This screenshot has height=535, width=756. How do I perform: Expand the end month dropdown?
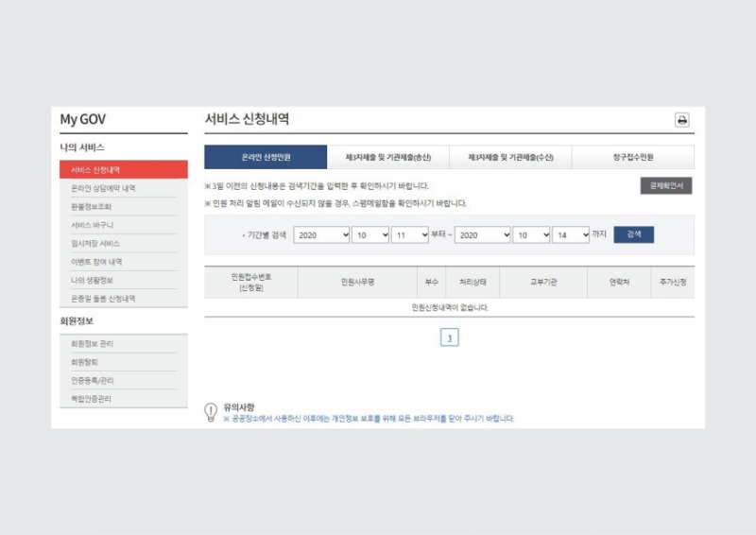pyautogui.click(x=532, y=234)
